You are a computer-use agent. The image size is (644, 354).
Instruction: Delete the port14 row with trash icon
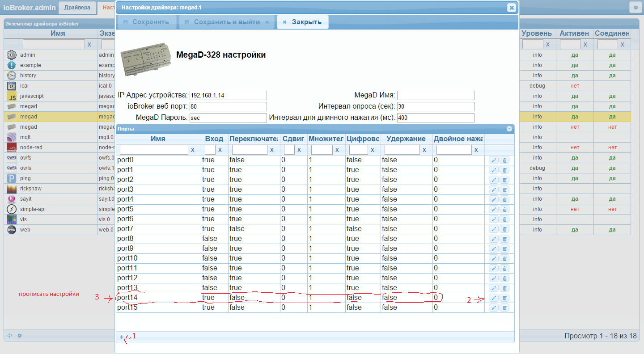pyautogui.click(x=504, y=298)
